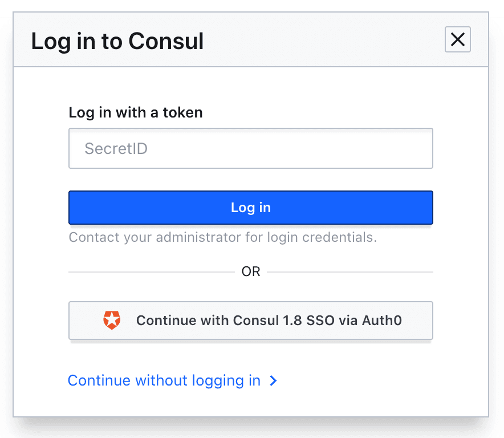This screenshot has height=438, width=504.
Task: Click the Log in to Consul title
Action: pyautogui.click(x=117, y=41)
